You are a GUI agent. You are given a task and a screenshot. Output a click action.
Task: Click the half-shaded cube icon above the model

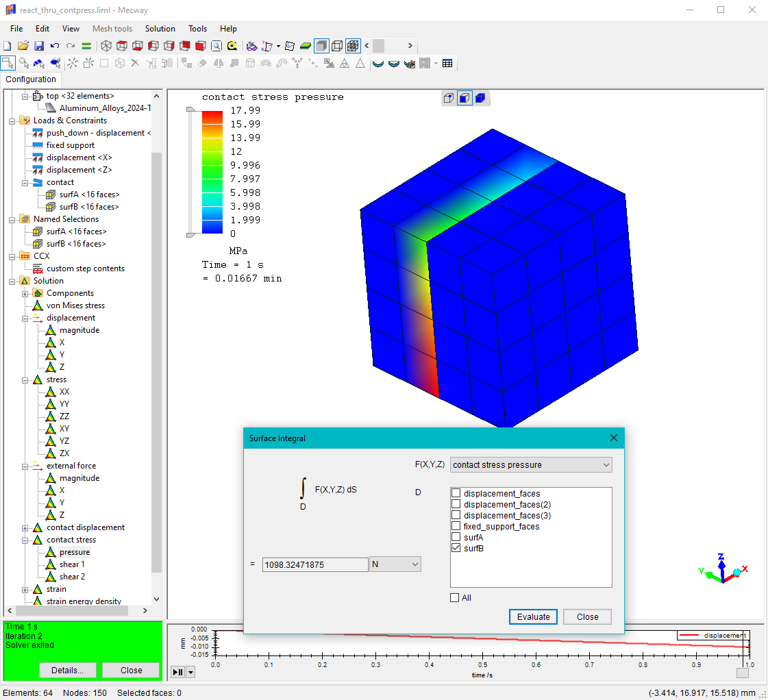click(x=464, y=99)
